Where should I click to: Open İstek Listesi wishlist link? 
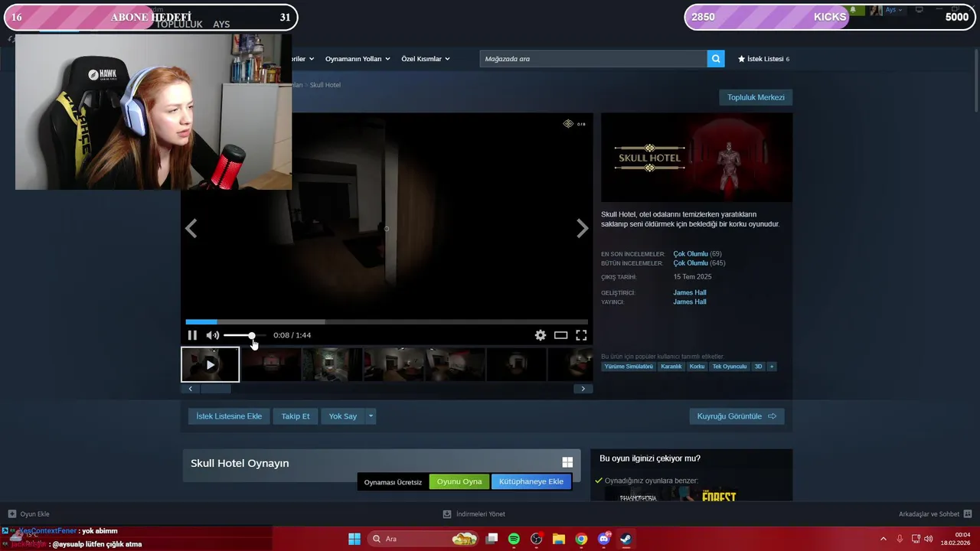pos(763,59)
